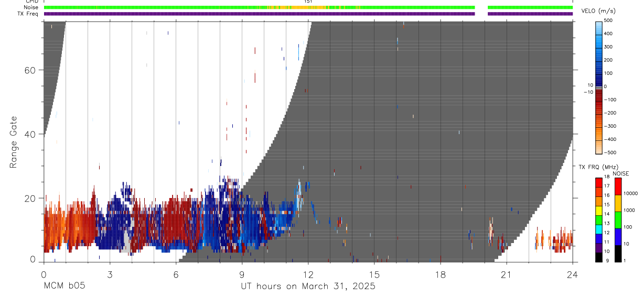Click the '9' hour label on UT axis
This screenshot has width=644, height=297.
pos(242,274)
